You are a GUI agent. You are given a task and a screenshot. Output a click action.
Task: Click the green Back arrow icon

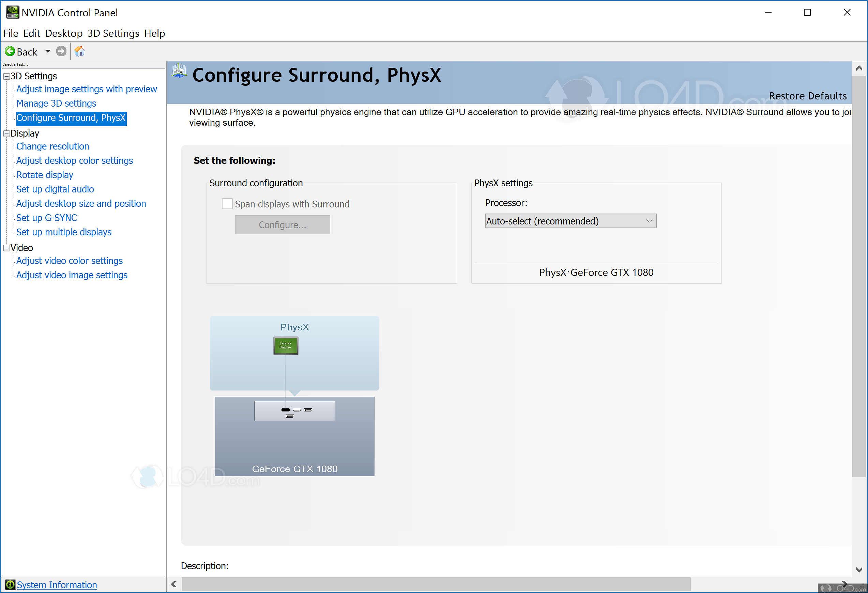pos(10,51)
